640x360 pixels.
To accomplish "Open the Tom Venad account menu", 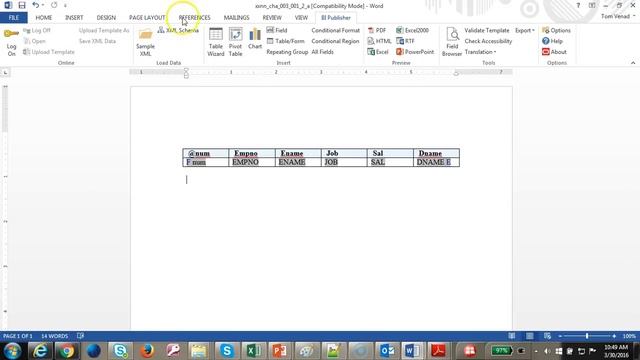I will [x=618, y=16].
